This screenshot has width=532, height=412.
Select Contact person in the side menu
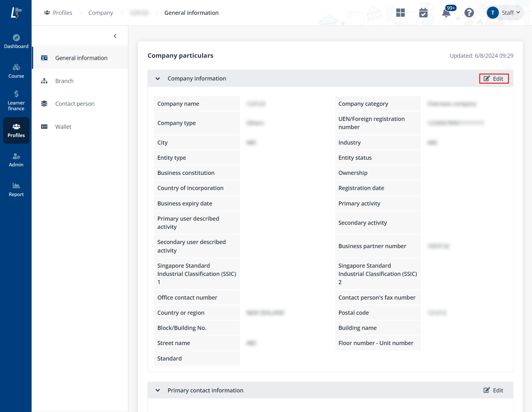pos(75,104)
